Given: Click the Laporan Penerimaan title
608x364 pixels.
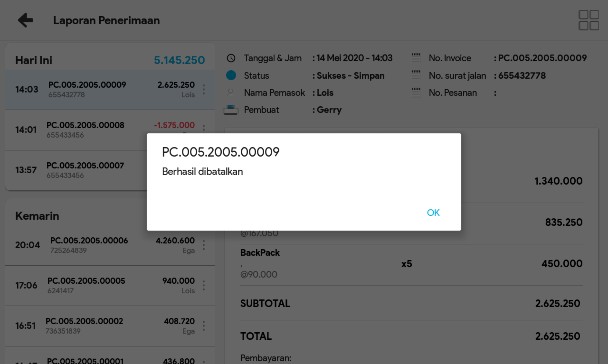Looking at the screenshot, I should (106, 20).
